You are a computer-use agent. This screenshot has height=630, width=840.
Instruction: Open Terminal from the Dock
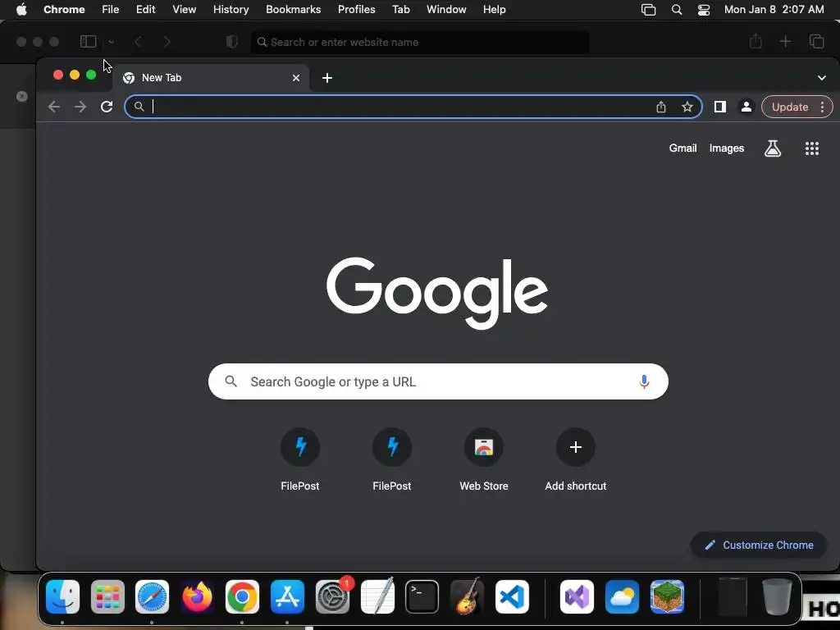coord(422,597)
